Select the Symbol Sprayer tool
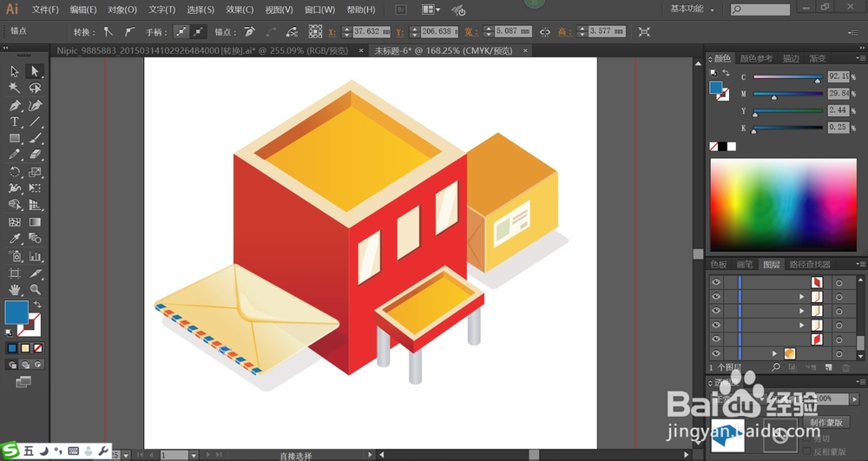Image resolution: width=868 pixels, height=461 pixels. [15, 256]
